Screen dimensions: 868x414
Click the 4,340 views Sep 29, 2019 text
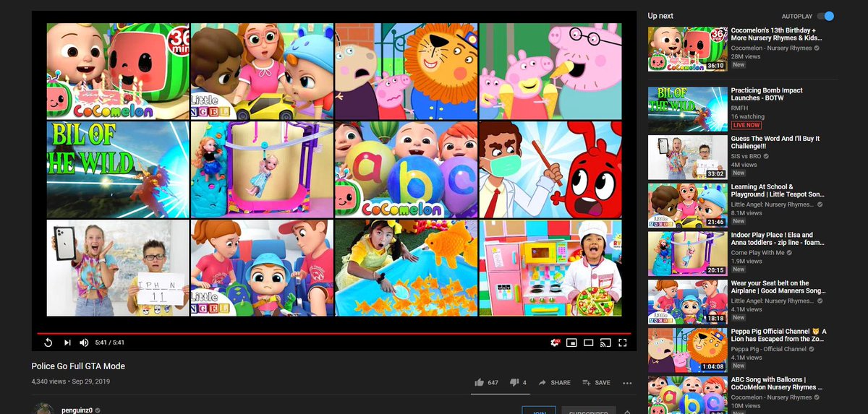point(71,381)
